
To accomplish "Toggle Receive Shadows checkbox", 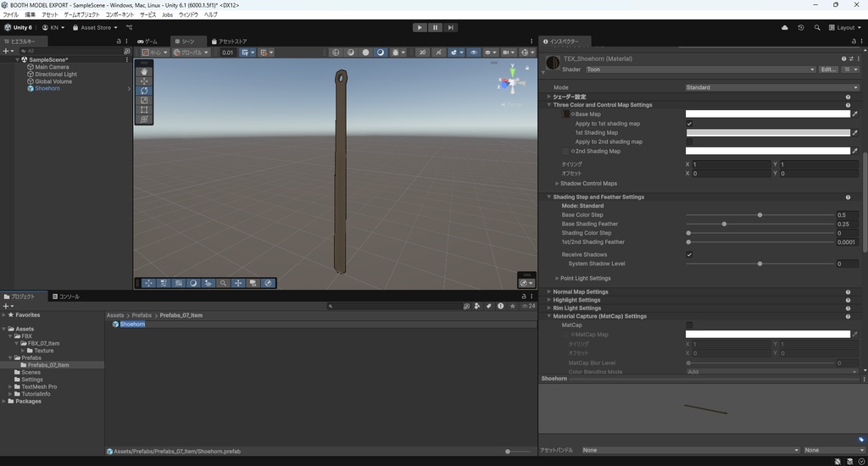I will point(689,254).
